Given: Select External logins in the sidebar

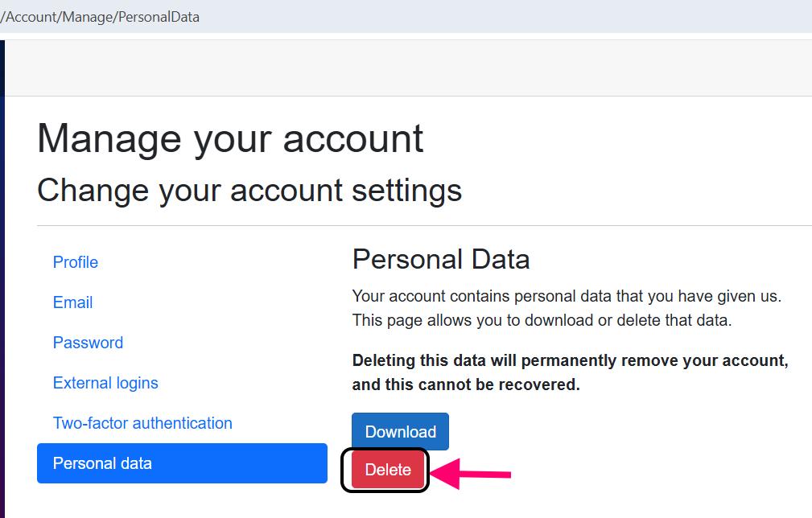Looking at the screenshot, I should pyautogui.click(x=105, y=383).
